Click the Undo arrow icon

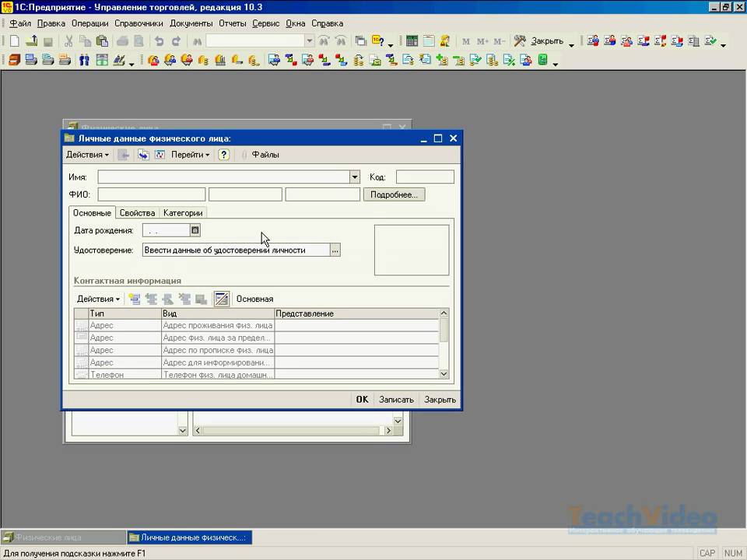tap(160, 41)
